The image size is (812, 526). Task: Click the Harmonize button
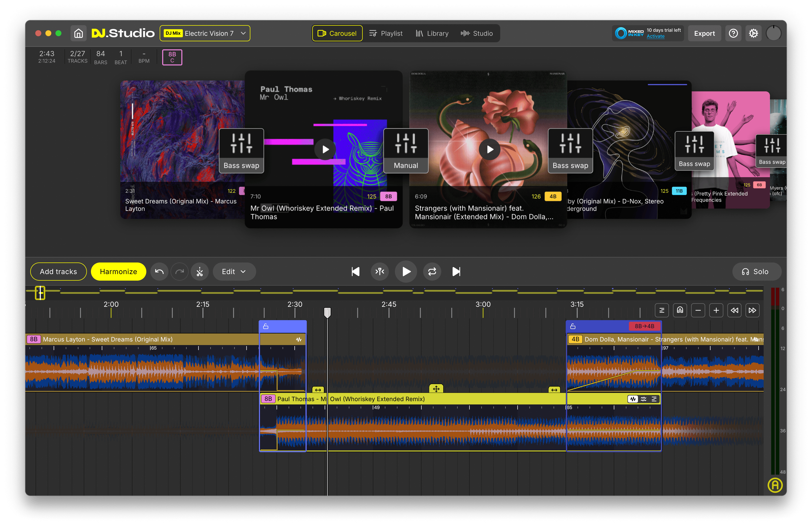pos(118,272)
